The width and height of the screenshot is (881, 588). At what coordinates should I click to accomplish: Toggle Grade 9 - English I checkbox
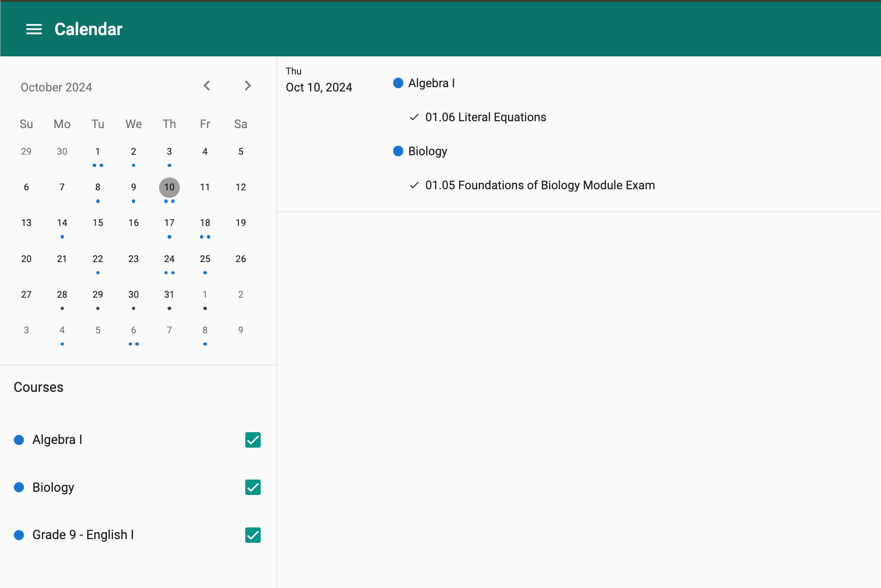click(x=253, y=535)
